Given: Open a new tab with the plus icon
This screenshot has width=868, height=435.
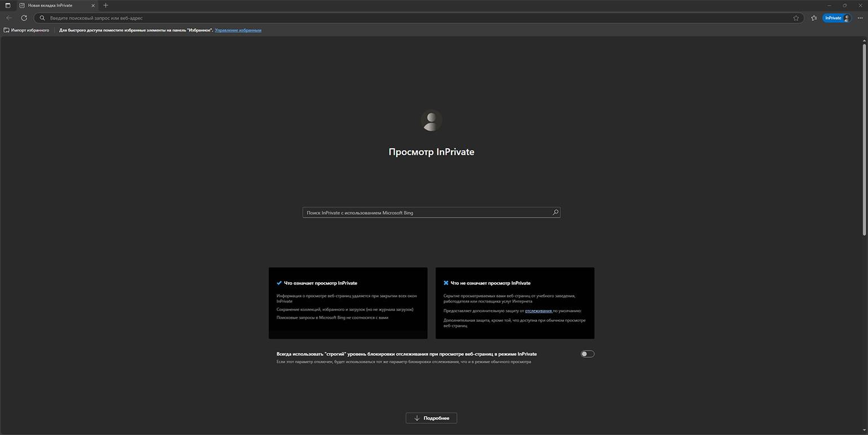Looking at the screenshot, I should click(x=105, y=6).
